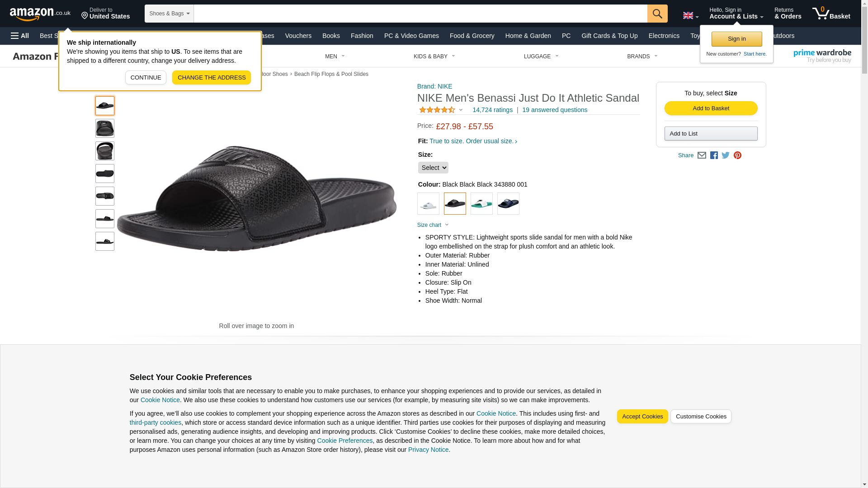Screen dimensions: 868x488
Task: Expand the Shoes & Bags search category dropdown
Action: pos(169,14)
